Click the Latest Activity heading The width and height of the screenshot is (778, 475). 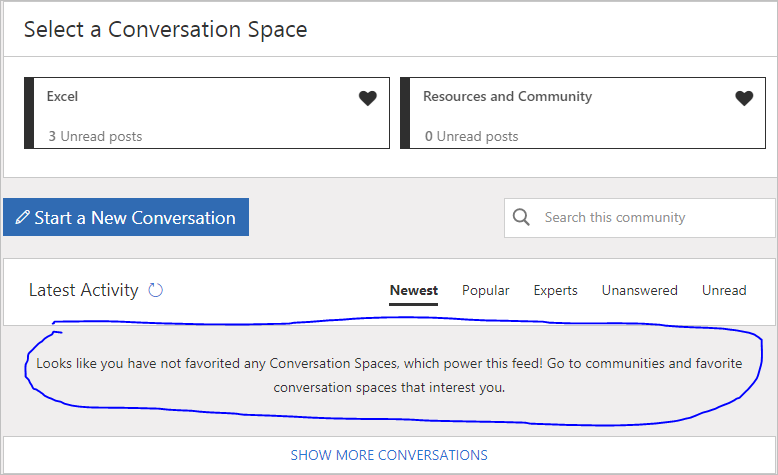pyautogui.click(x=83, y=291)
